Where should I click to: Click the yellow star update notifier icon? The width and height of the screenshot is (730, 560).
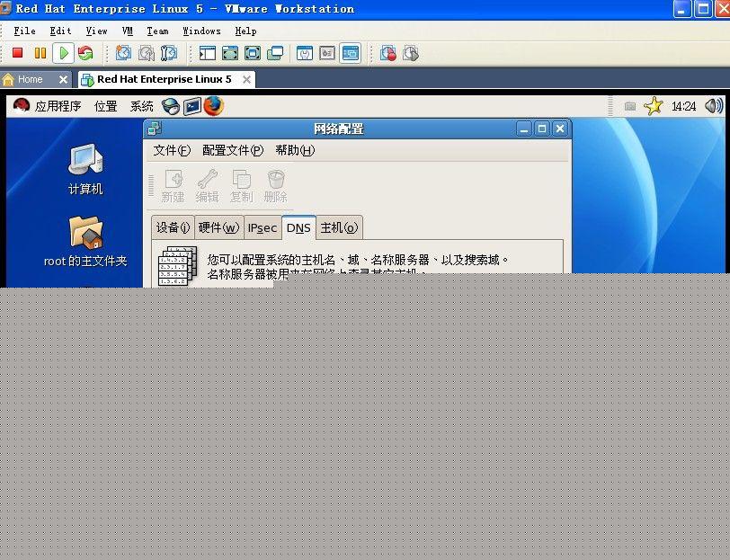654,106
